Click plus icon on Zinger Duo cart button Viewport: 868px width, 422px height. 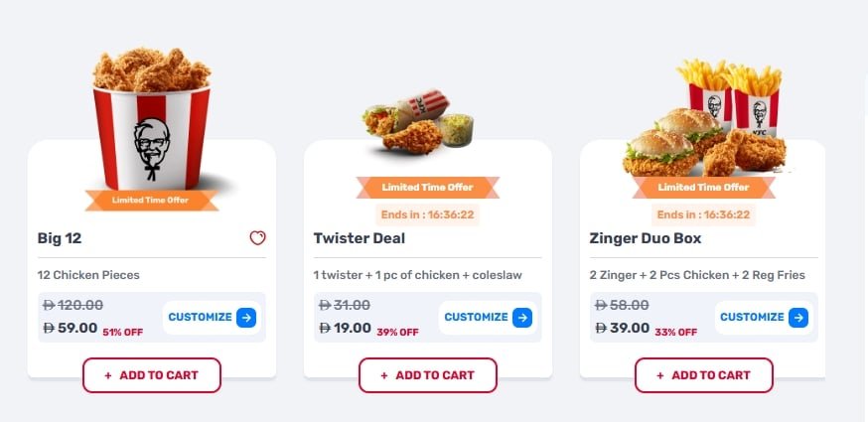click(660, 375)
